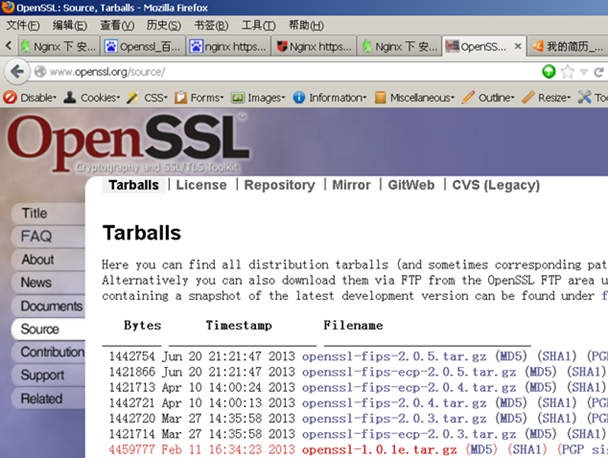Go to About in sidebar
The image size is (608, 458).
[x=48, y=259]
